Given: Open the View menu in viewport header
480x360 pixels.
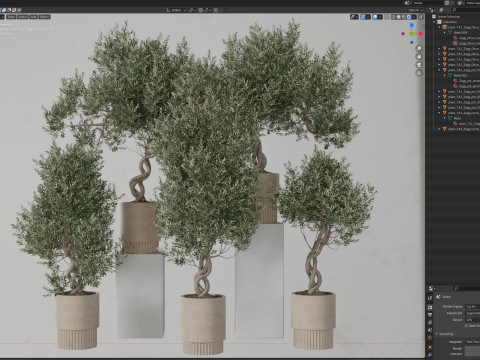Looking at the screenshot, I should pos(11,17).
